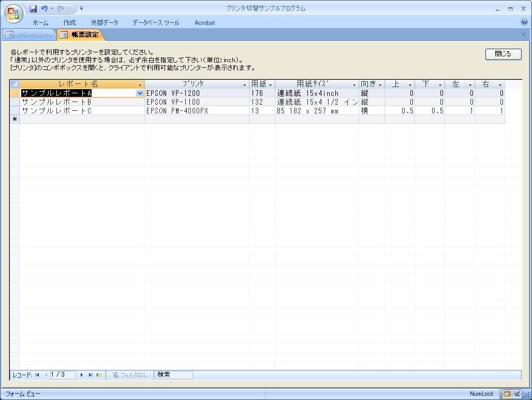Viewport: 532px width, 400px height.
Task: Open the 用紙サイズ column filter dropdown
Action: click(354, 84)
